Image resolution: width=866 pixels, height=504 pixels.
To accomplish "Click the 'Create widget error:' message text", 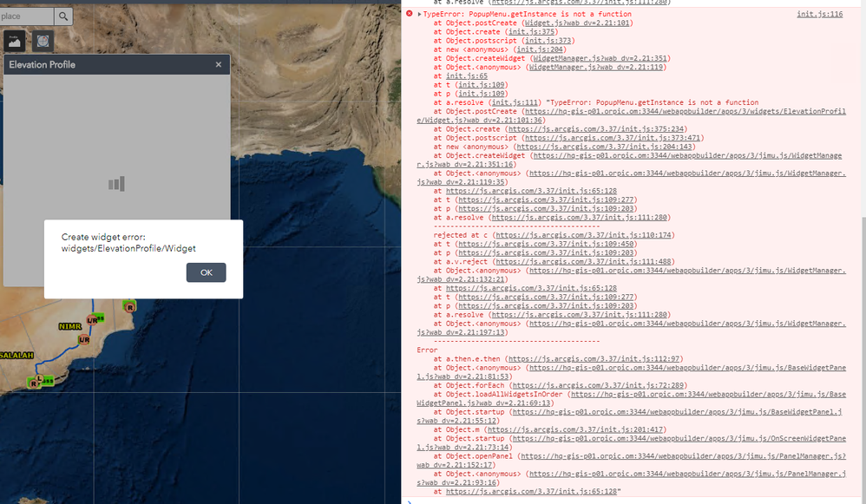I will tap(103, 237).
